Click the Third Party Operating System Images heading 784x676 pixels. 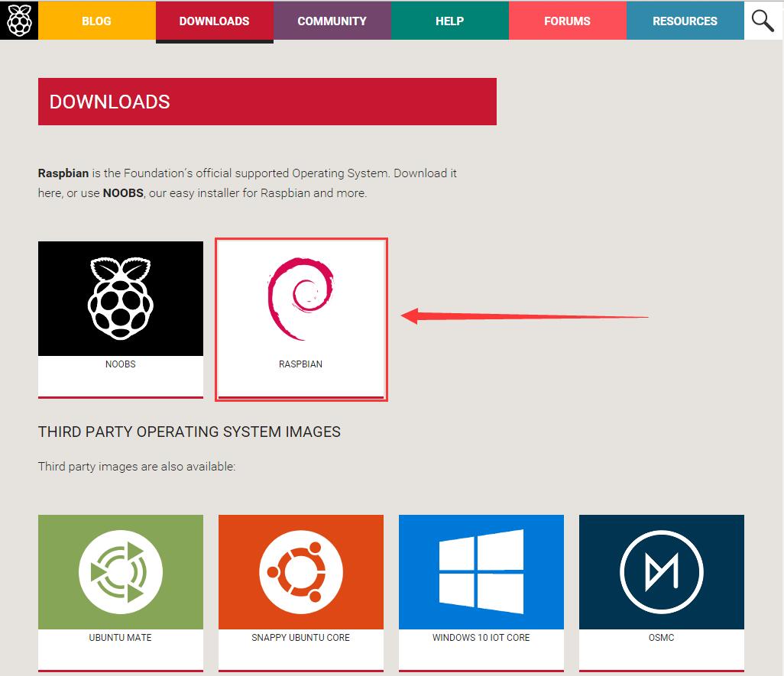(x=189, y=432)
